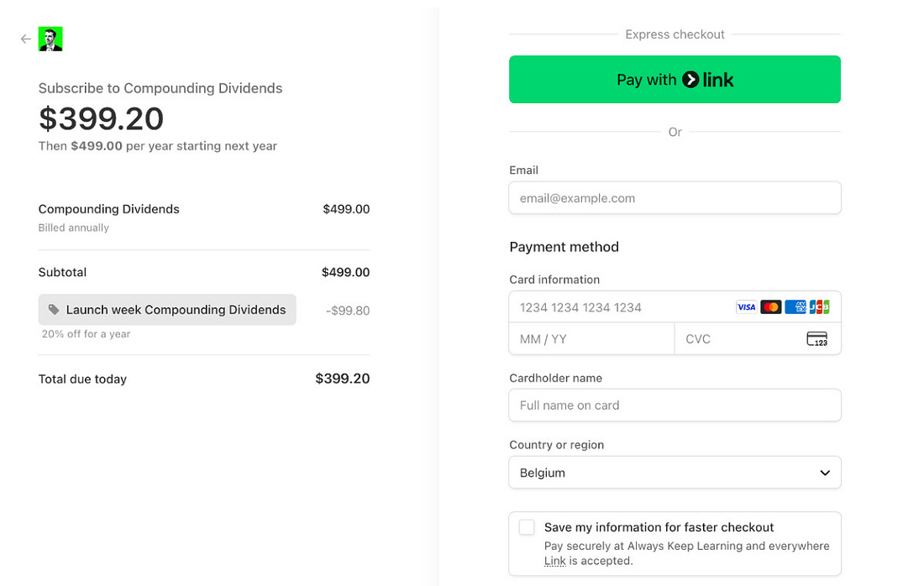Screen dimensions: 924x586
Task: Focus the Email input field
Action: [x=675, y=198]
